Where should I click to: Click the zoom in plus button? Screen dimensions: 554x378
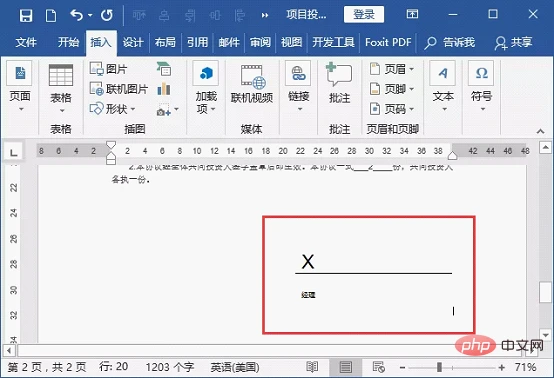tap(502, 368)
